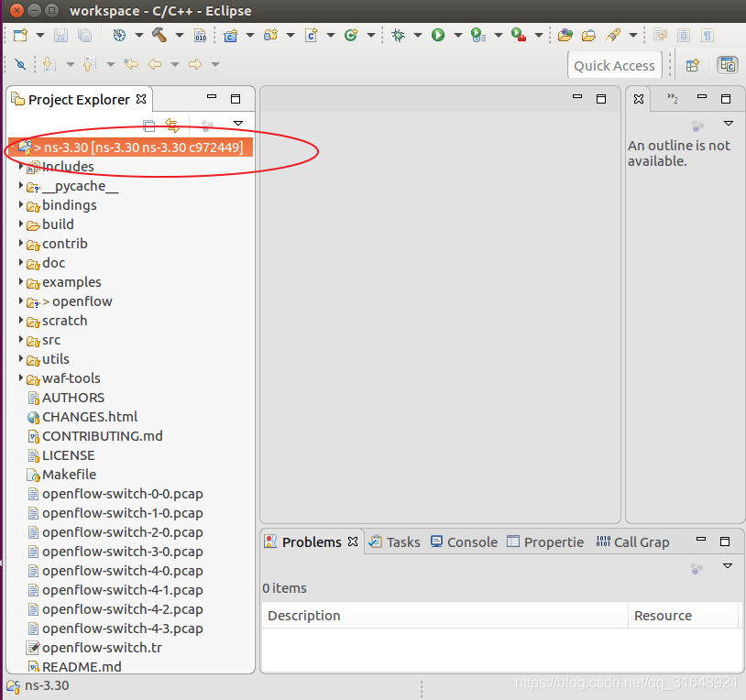Expand the Includes tree node
746x700 pixels.
click(x=21, y=167)
